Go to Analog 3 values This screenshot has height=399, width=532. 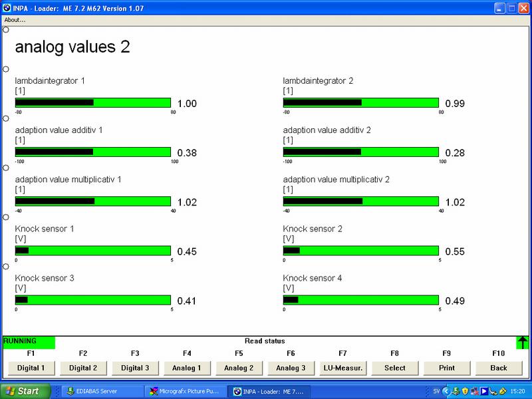click(291, 367)
